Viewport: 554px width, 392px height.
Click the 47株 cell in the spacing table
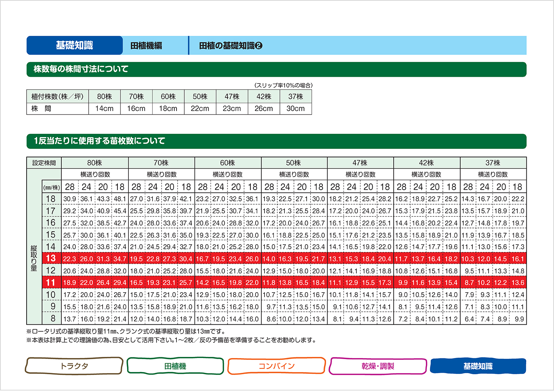point(232,96)
